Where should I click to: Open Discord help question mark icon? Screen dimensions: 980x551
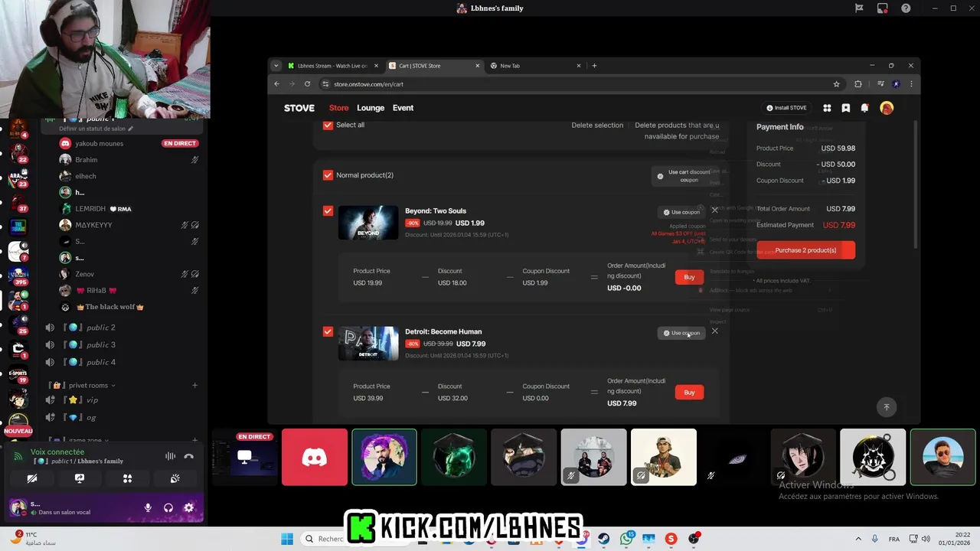(x=906, y=8)
